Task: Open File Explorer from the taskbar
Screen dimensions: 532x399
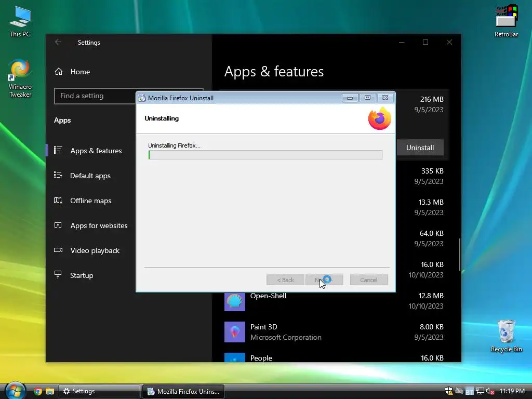Action: 50,391
